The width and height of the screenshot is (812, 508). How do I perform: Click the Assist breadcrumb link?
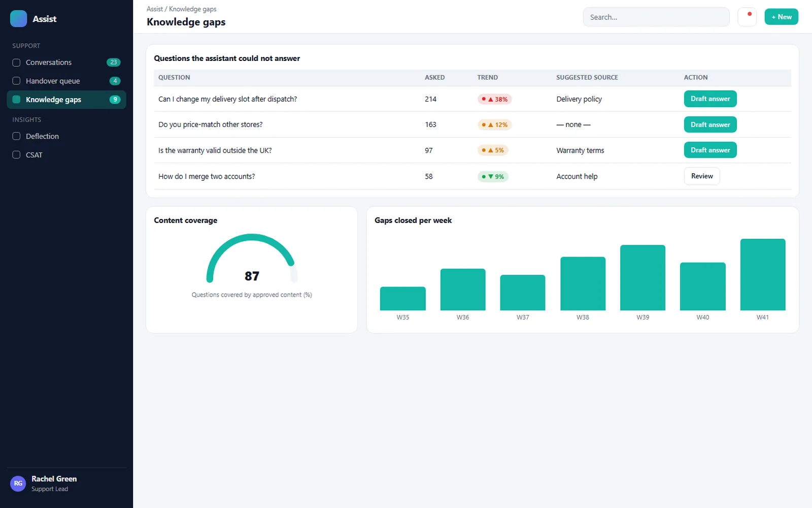click(155, 9)
